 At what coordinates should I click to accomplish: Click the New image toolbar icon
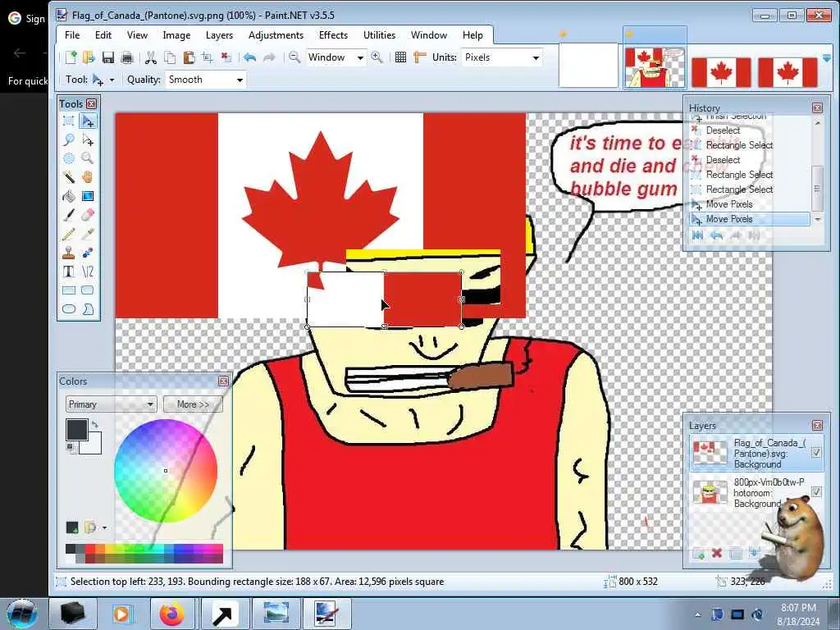71,57
